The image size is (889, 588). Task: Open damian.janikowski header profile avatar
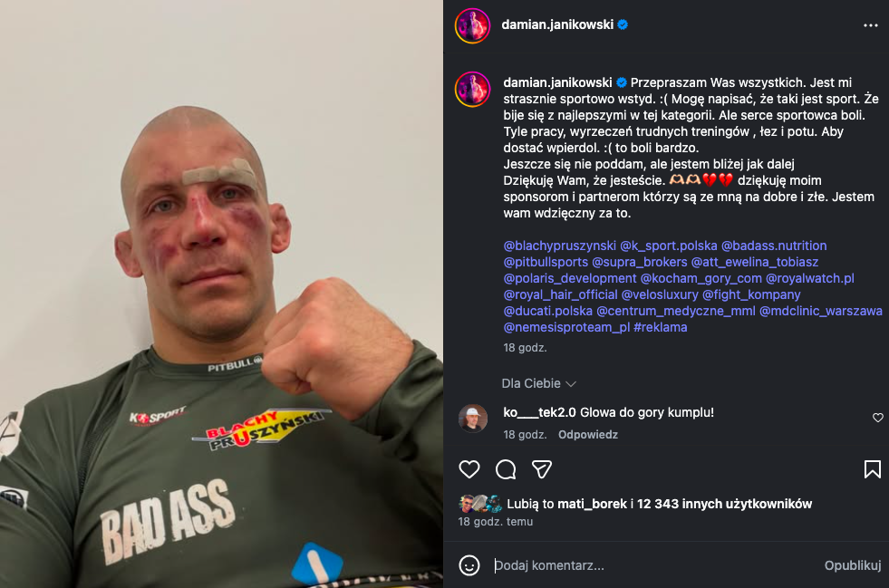click(472, 25)
